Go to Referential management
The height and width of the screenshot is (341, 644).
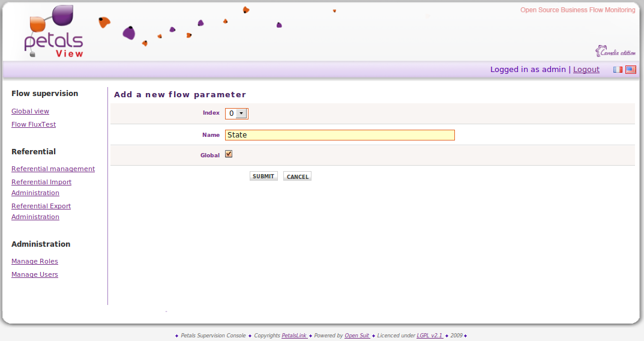click(53, 169)
